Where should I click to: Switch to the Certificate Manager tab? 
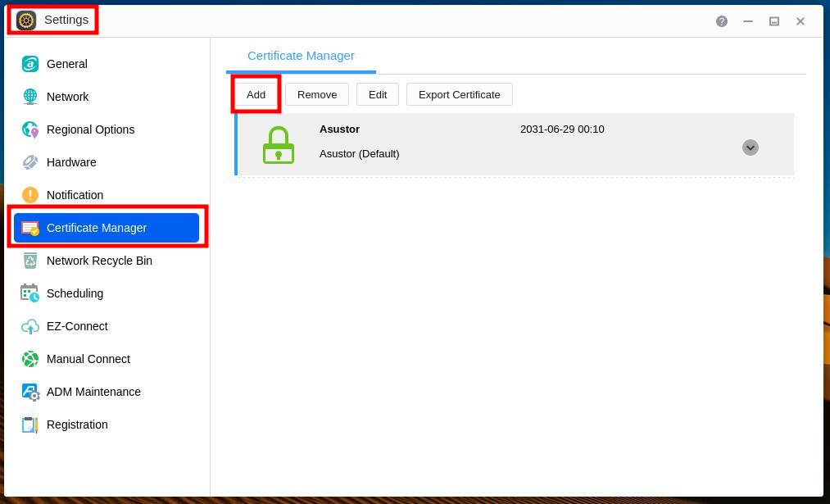pyautogui.click(x=301, y=56)
